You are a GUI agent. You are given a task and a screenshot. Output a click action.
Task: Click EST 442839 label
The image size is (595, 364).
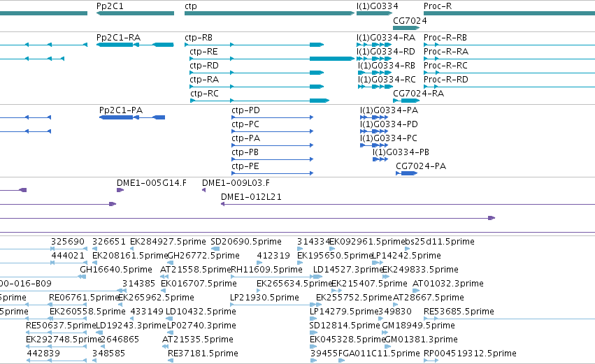tap(43, 354)
